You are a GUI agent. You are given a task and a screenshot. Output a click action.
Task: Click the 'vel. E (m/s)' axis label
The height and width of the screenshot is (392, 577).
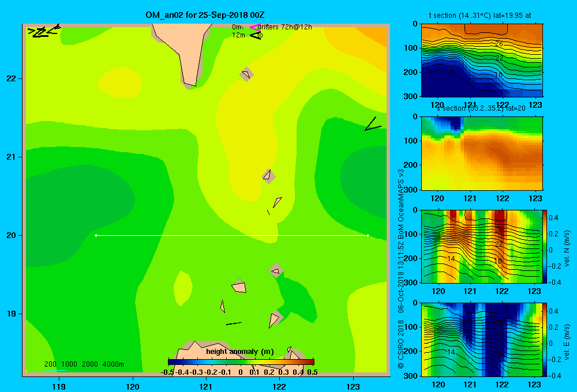point(567,342)
